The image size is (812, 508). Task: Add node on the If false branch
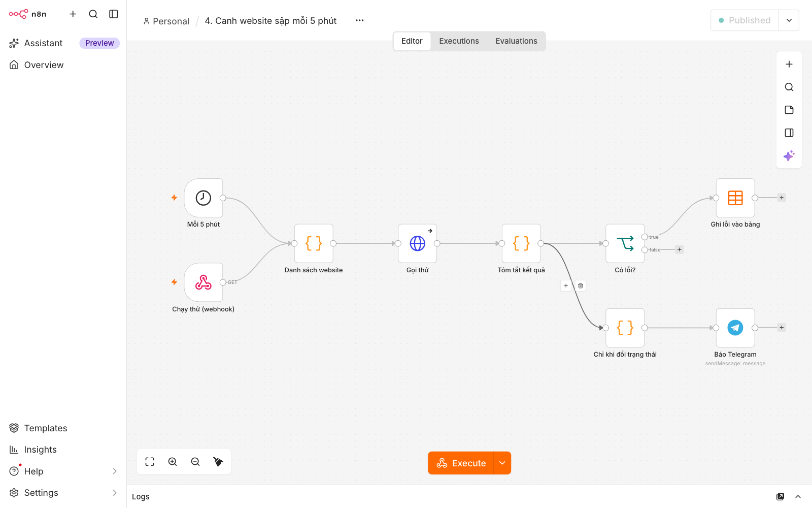[680, 249]
